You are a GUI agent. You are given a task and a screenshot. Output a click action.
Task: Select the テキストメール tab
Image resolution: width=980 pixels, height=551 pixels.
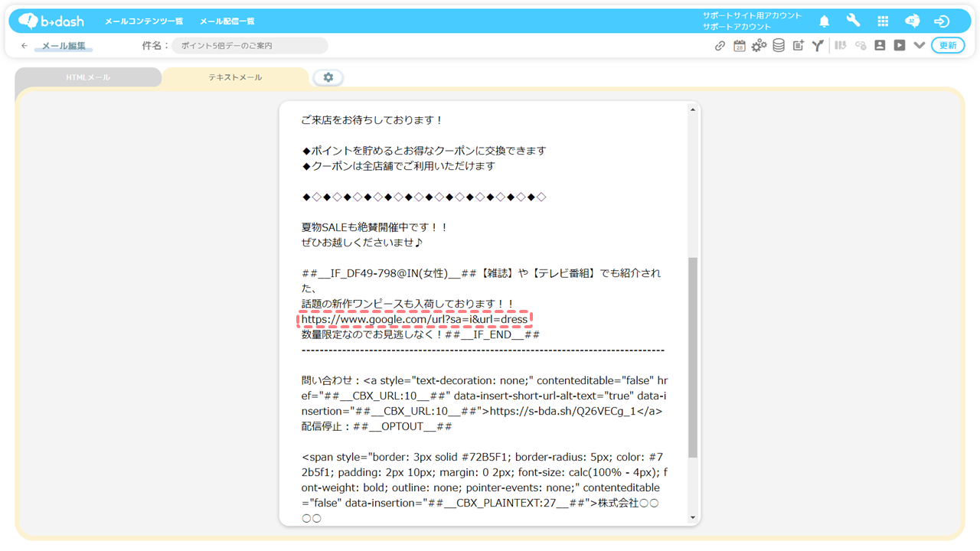[235, 77]
